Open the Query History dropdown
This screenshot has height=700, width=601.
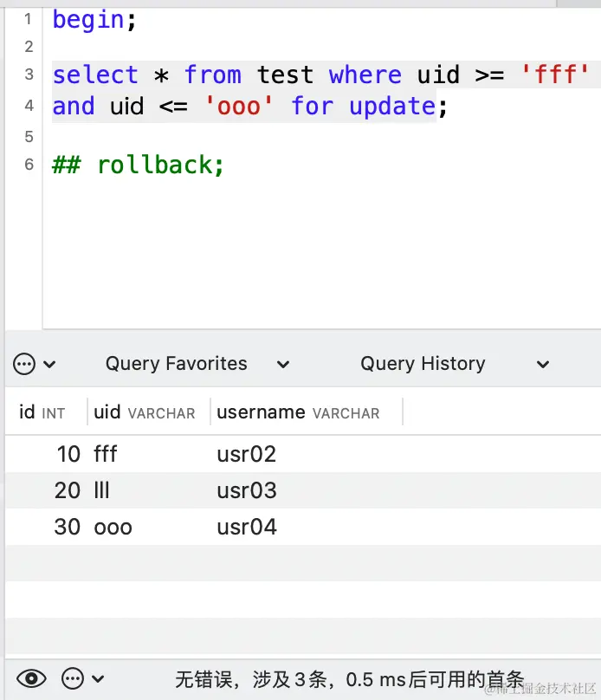coord(455,364)
